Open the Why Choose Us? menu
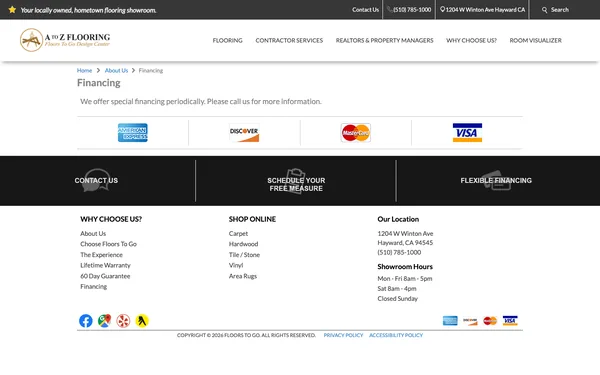This screenshot has width=600, height=375. pyautogui.click(x=471, y=40)
